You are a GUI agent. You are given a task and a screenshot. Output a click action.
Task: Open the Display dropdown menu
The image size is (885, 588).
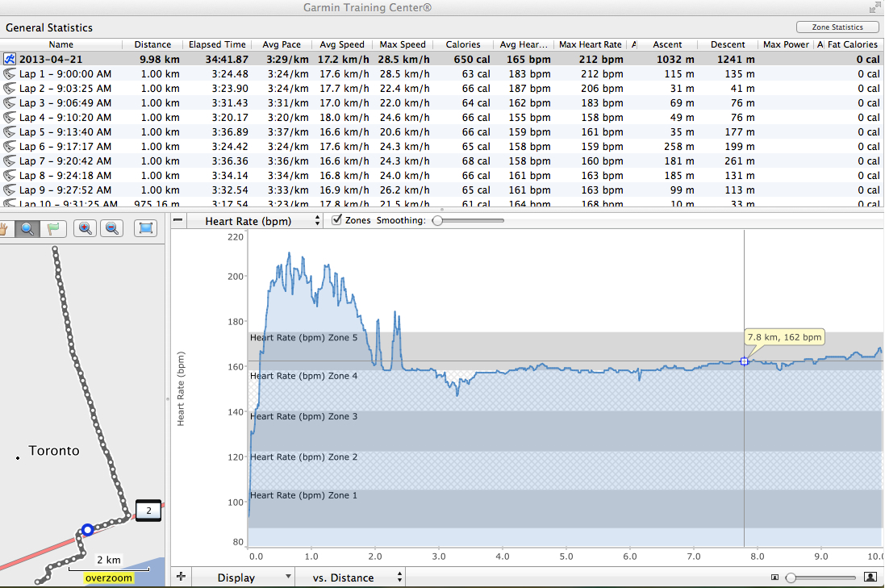click(x=244, y=578)
